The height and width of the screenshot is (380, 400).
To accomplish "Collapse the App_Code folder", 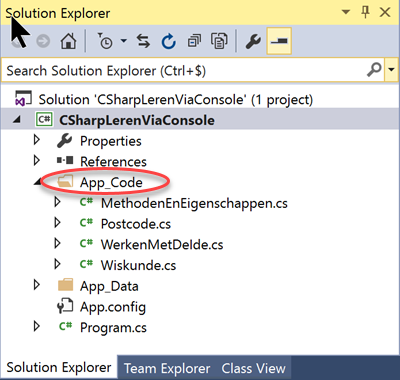I will [38, 182].
